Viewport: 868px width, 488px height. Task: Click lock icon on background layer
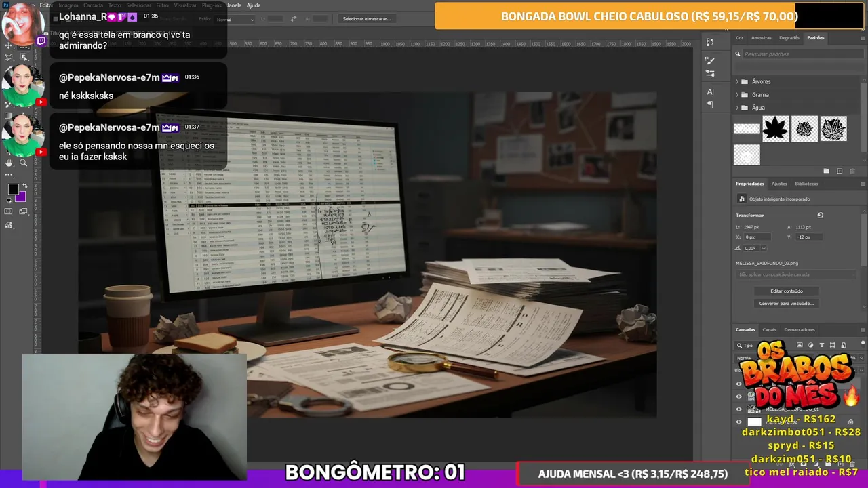click(850, 422)
